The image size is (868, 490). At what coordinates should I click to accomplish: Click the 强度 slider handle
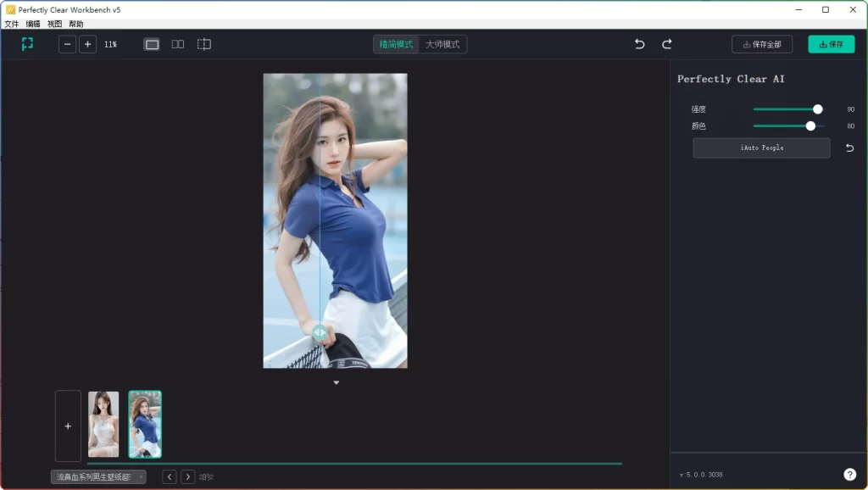pos(817,109)
